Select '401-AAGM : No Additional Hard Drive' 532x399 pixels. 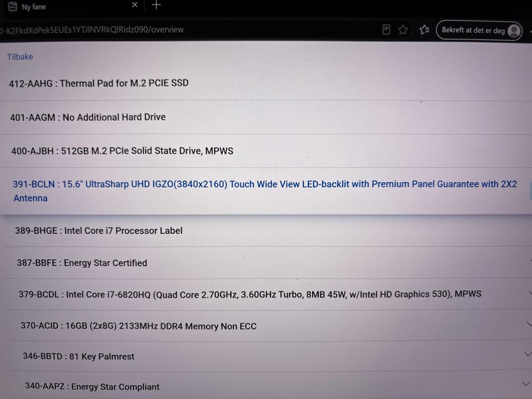88,117
